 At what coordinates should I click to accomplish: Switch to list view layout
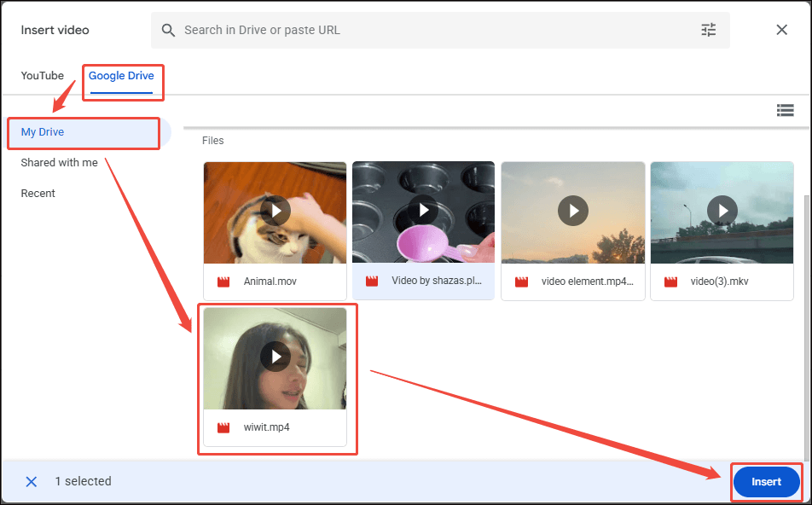click(785, 110)
